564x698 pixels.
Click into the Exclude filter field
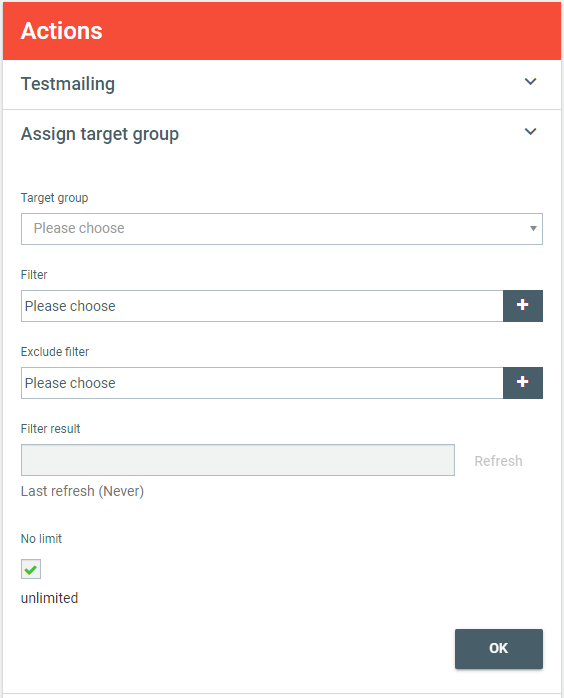coord(262,383)
